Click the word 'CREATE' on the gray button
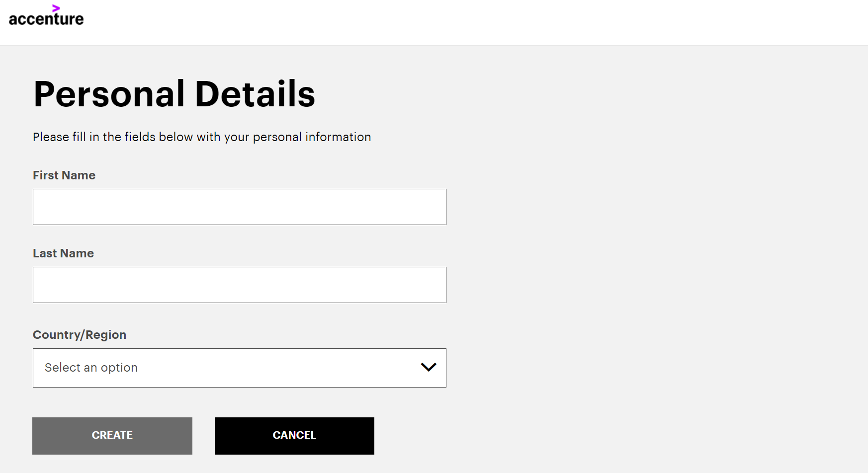 112,435
